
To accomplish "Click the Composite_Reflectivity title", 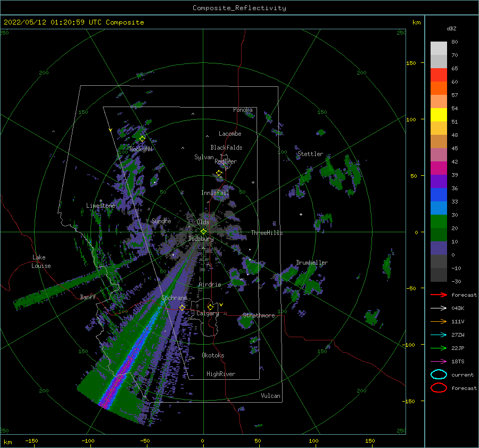I will [x=240, y=8].
